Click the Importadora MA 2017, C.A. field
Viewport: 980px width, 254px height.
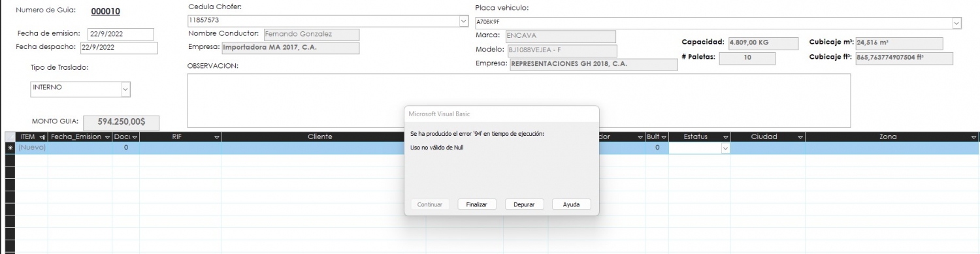pyautogui.click(x=290, y=48)
